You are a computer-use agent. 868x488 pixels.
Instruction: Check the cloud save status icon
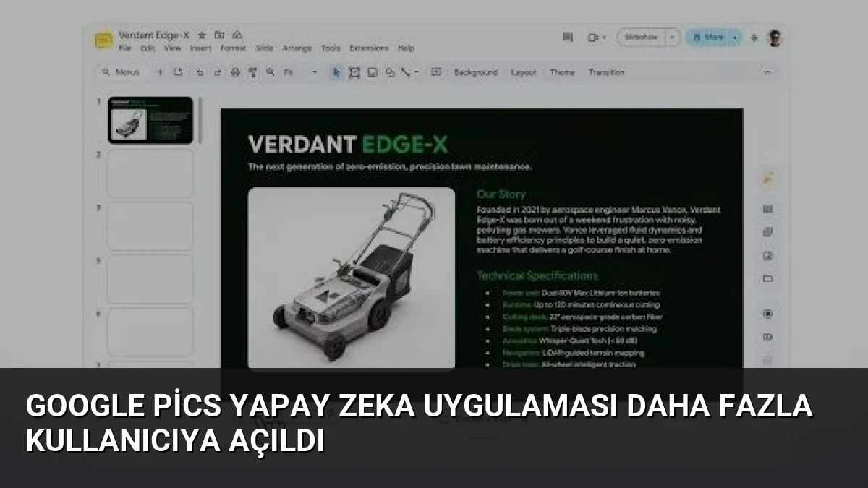tap(237, 35)
